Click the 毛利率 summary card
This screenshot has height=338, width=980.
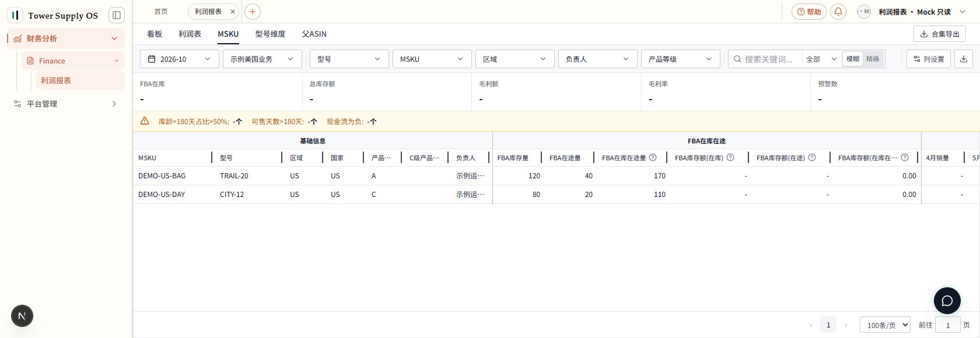pyautogui.click(x=726, y=91)
